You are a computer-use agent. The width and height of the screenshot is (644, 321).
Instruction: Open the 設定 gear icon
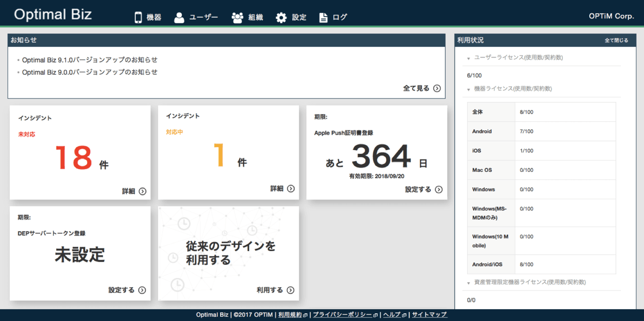click(x=281, y=17)
